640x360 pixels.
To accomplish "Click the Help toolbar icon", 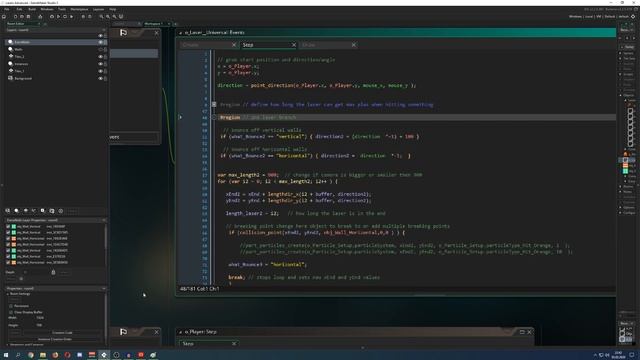I will 90,17.
